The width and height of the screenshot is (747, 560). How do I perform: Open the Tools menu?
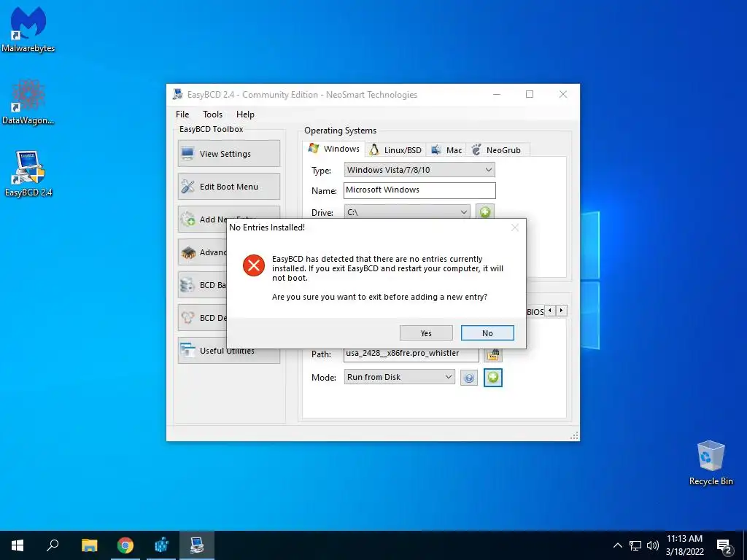pyautogui.click(x=212, y=114)
